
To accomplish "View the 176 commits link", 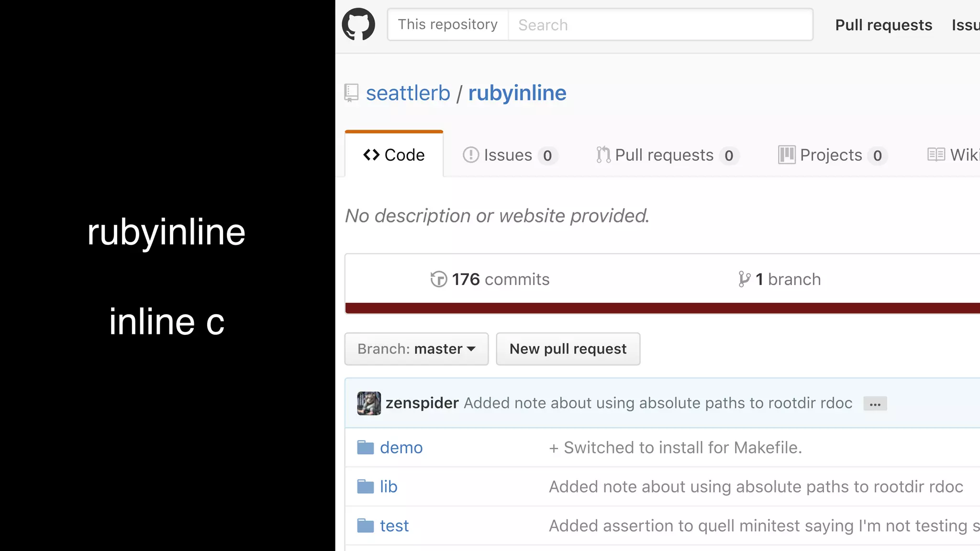I will click(490, 279).
